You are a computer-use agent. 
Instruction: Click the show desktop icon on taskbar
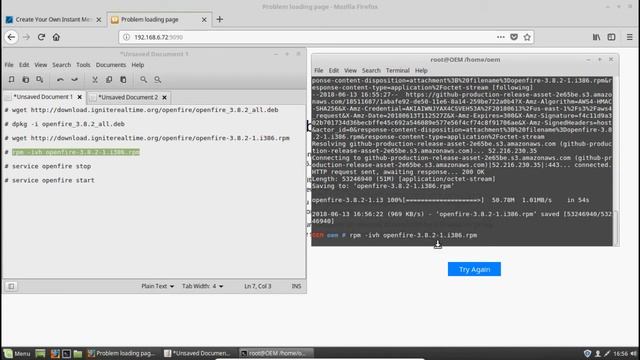40,353
